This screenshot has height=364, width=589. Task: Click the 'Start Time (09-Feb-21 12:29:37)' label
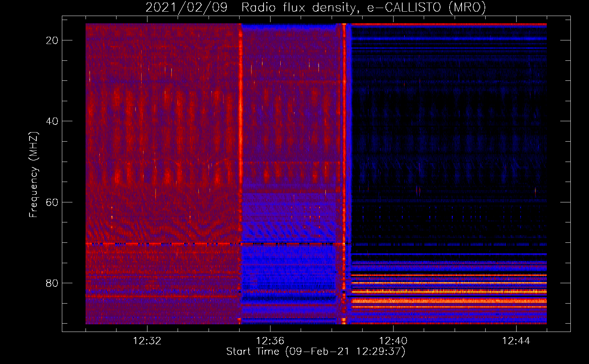316,352
